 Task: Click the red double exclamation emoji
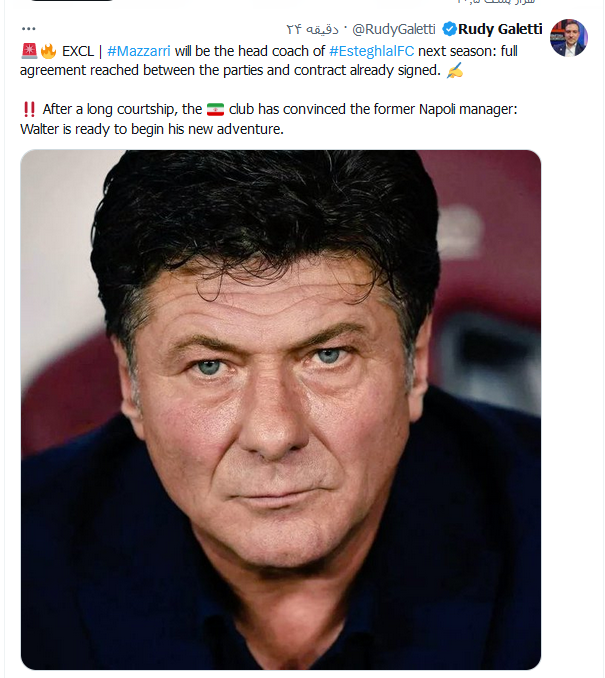point(28,109)
